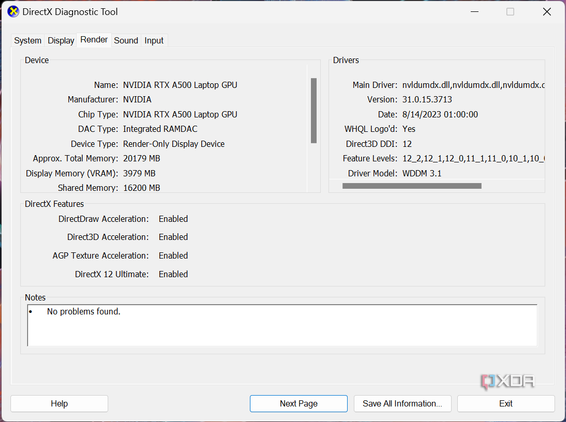This screenshot has height=422, width=566.
Task: Click the DirectX Diagnostic Tool title icon
Action: click(13, 12)
